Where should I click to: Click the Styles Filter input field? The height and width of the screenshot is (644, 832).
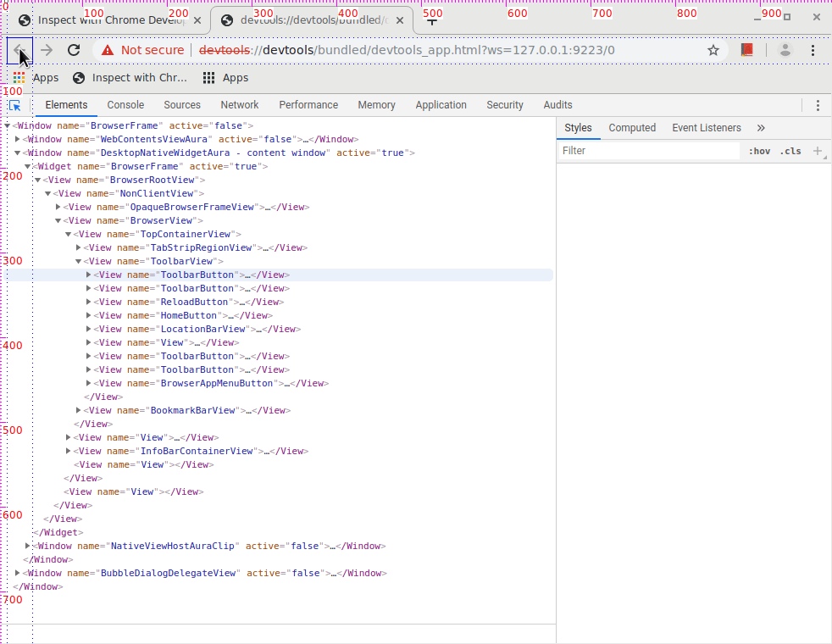[x=649, y=151]
